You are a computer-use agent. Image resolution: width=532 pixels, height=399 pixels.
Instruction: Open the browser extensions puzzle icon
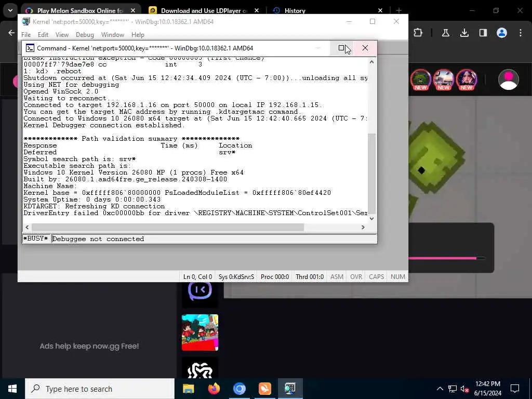pos(418,33)
